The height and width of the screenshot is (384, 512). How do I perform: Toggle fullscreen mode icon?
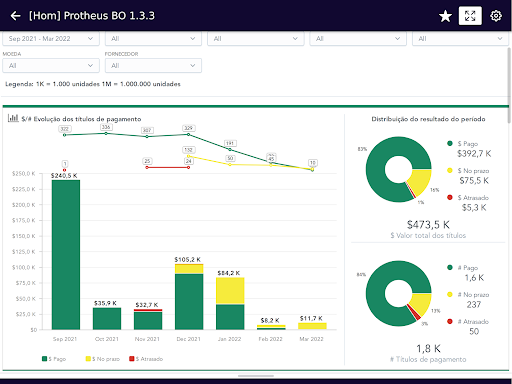tap(470, 16)
